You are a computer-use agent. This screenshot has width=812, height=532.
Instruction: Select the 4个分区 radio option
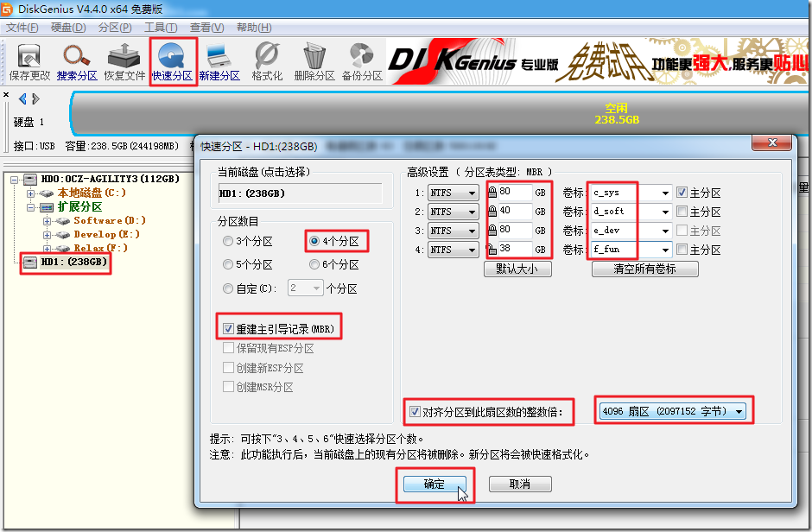(314, 241)
